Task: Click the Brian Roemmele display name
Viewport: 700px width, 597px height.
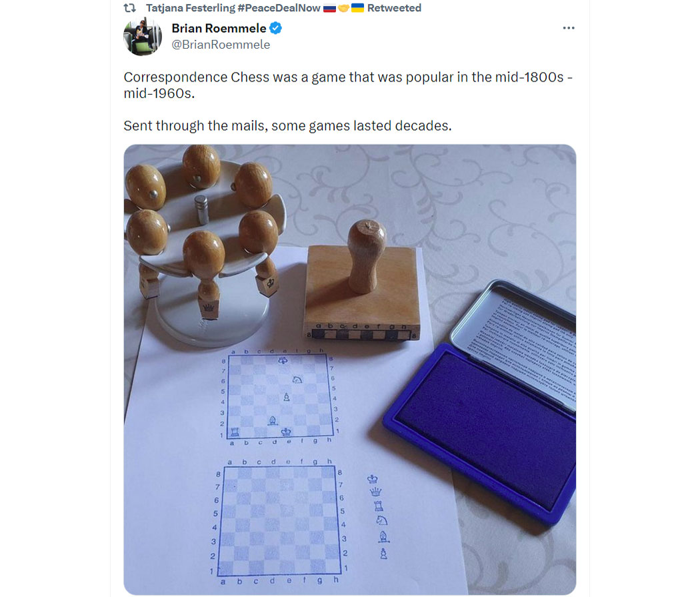Action: coord(219,28)
